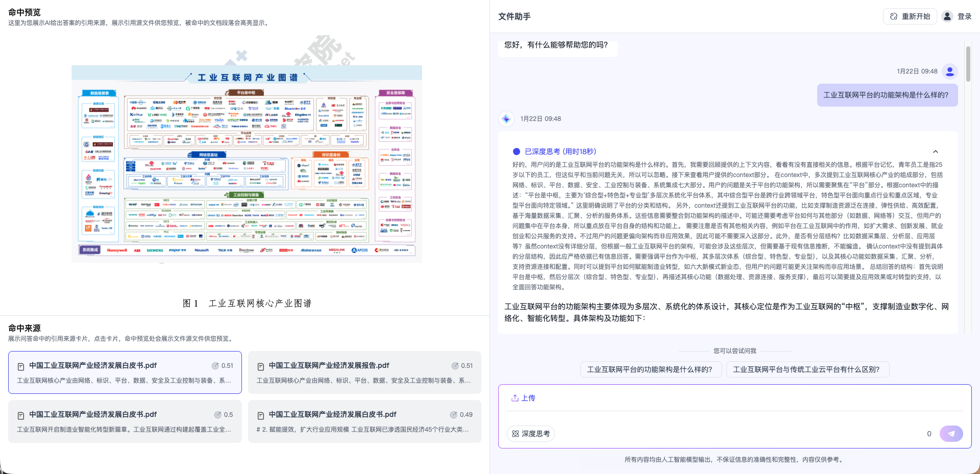The width and height of the screenshot is (980, 474).
Task: Open the 0.49 score source card
Action: click(364, 421)
